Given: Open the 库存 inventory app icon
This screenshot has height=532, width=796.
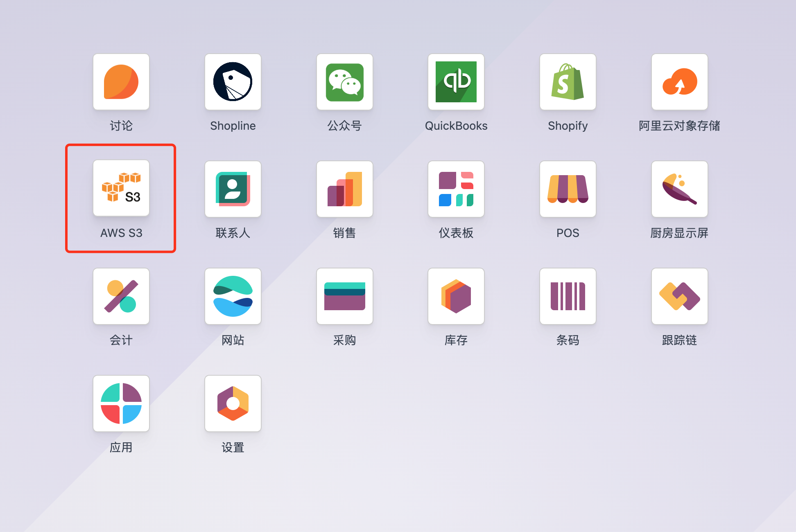Looking at the screenshot, I should tap(456, 296).
